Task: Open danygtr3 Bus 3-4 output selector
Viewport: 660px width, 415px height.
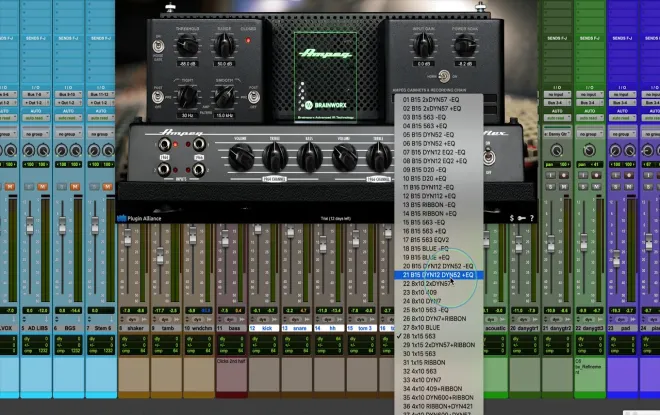Action: point(589,103)
